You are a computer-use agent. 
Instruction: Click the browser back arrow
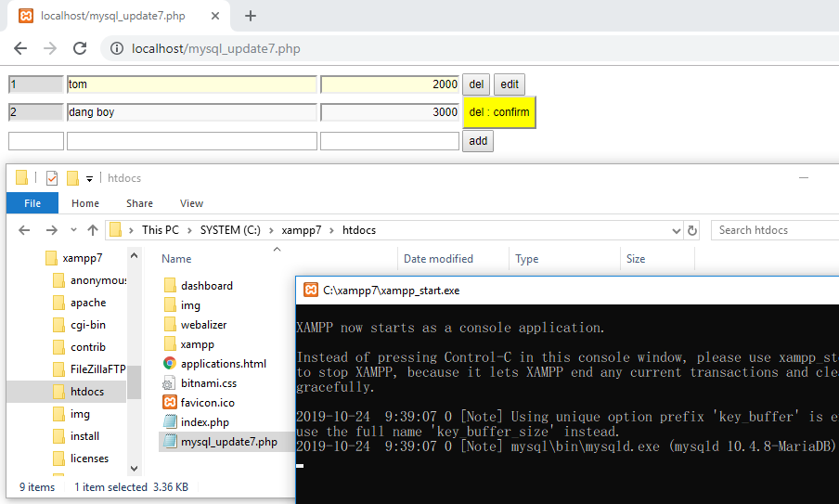(x=20, y=48)
